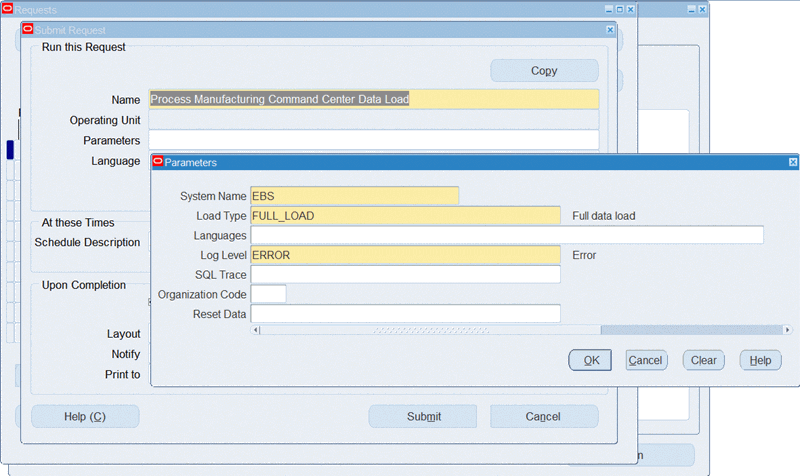The width and height of the screenshot is (800, 476).
Task: Click the Log Level field showing ERROR
Action: coord(406,255)
